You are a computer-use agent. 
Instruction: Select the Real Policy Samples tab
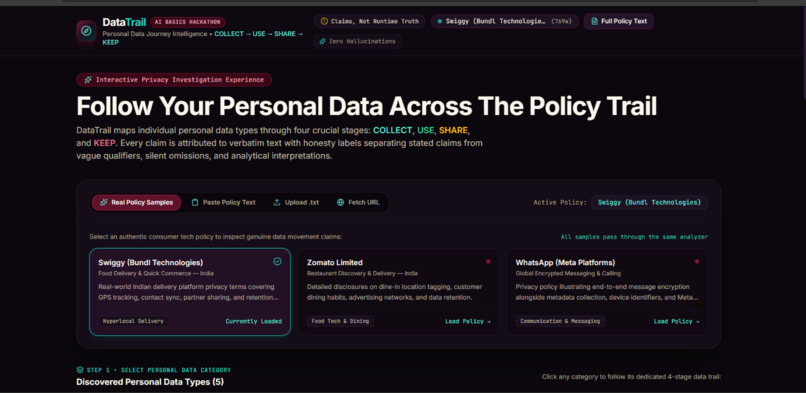click(x=136, y=202)
